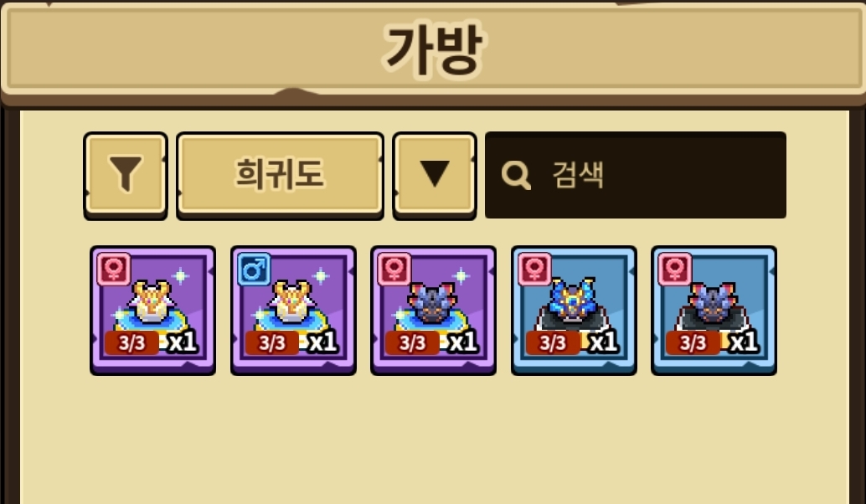Select the purple male white armor item
Screen dimensions: 866x504
coord(293,311)
